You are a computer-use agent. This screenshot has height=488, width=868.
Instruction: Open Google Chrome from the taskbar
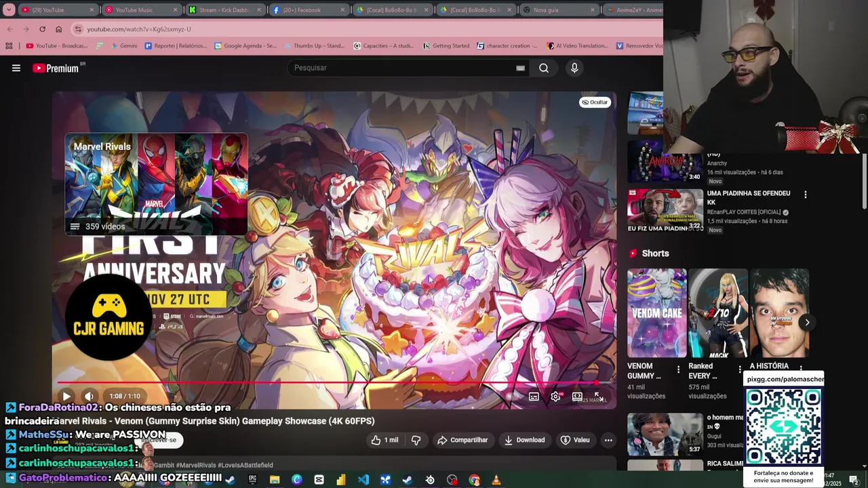[x=474, y=480]
